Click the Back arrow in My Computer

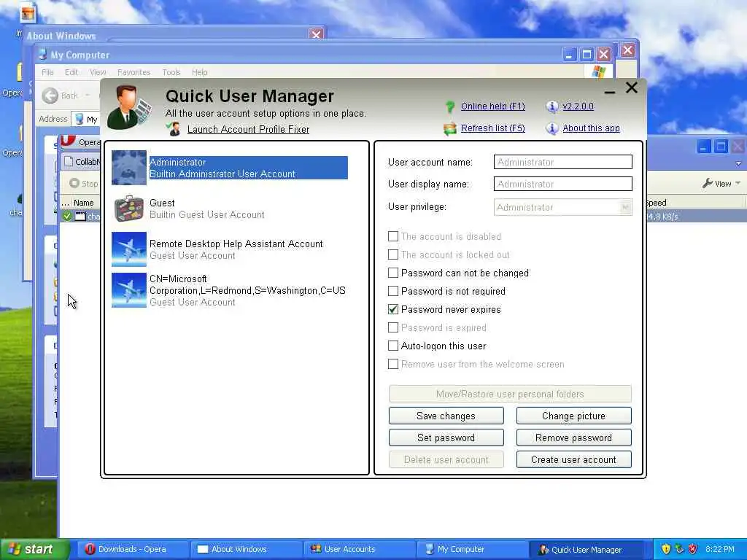tap(50, 96)
